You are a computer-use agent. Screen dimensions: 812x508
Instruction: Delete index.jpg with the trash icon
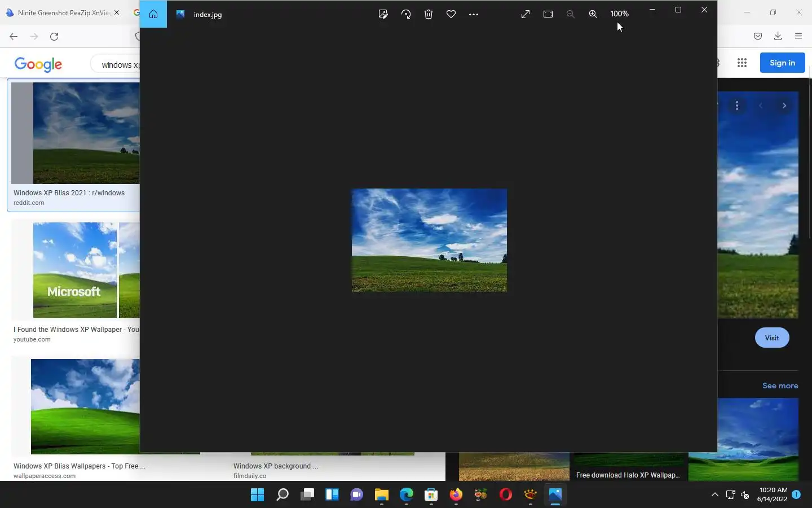[429, 14]
